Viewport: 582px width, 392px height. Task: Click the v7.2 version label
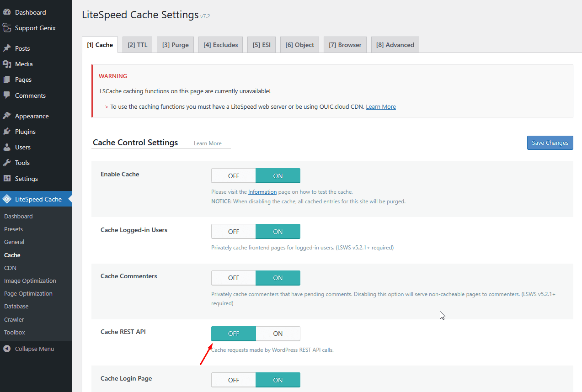point(205,16)
